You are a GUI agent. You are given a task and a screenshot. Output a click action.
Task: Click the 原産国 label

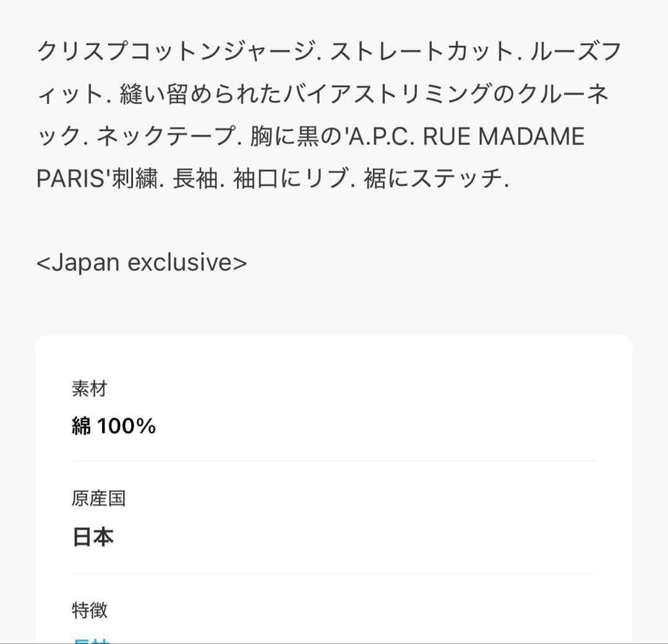pos(98,499)
